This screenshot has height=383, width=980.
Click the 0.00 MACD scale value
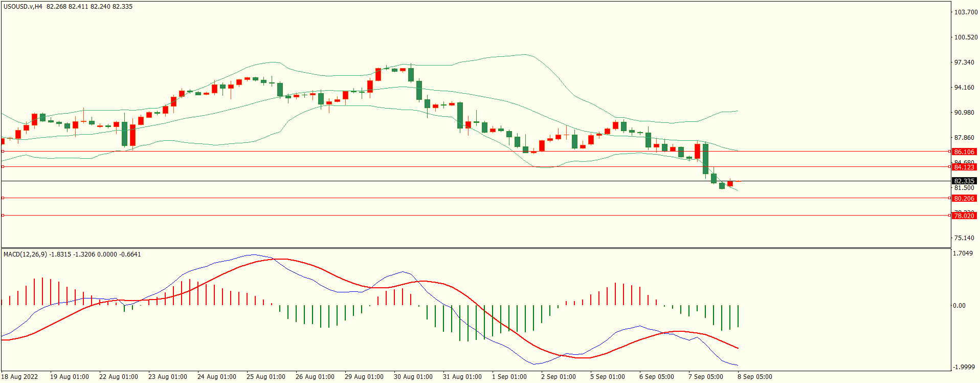pyautogui.click(x=959, y=305)
